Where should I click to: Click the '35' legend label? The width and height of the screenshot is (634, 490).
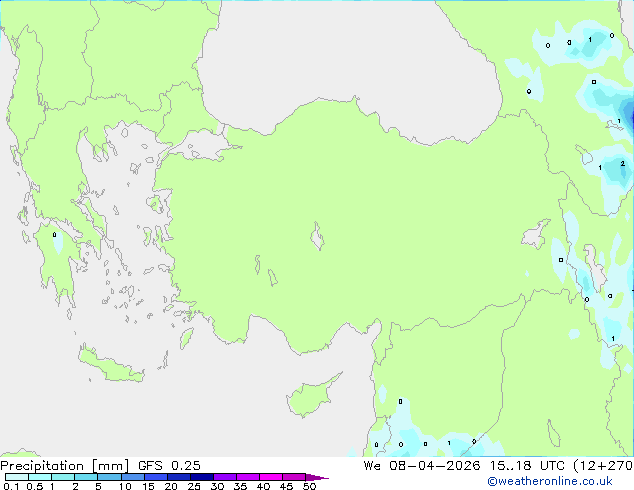coord(240,486)
